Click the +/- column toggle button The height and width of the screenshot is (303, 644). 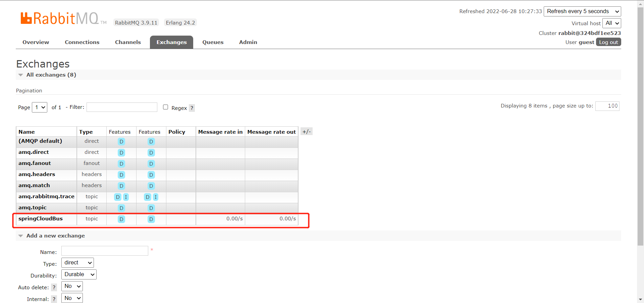pos(306,132)
